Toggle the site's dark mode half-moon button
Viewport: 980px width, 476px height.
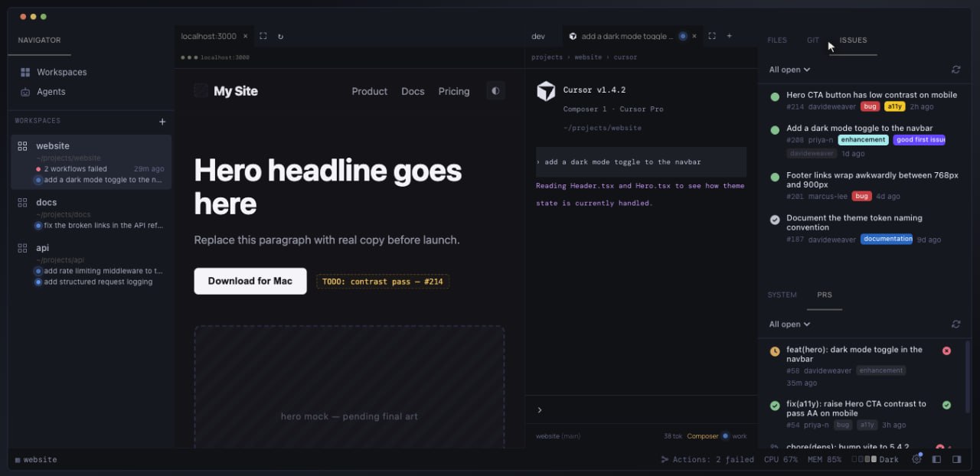coord(495,91)
